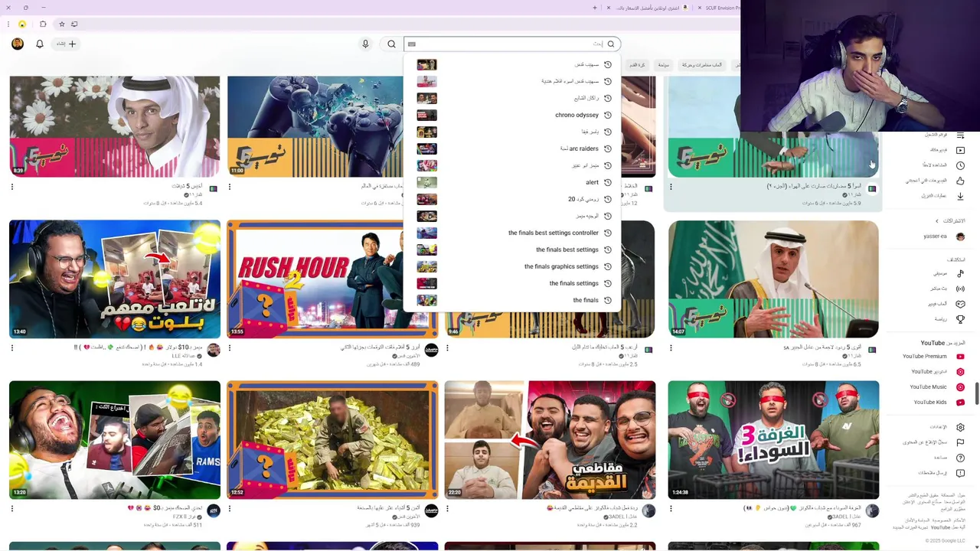Open a new browser tab with plus
980x551 pixels.
click(x=594, y=8)
